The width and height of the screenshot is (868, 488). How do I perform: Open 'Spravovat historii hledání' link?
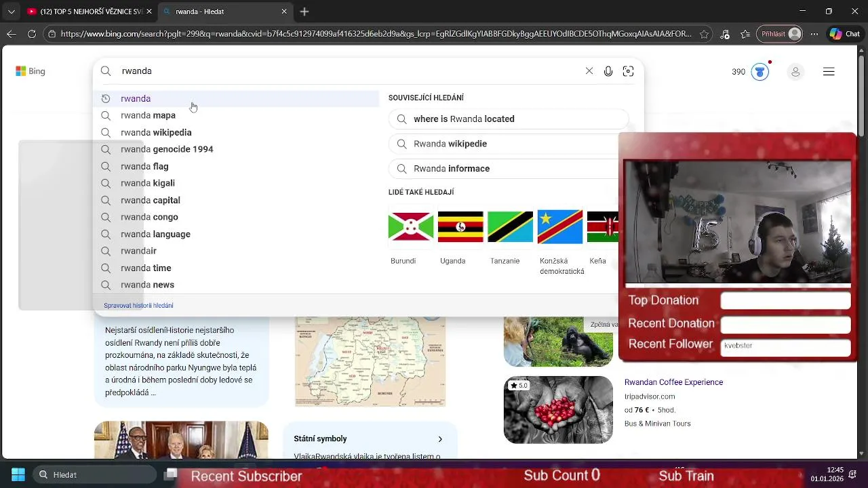tap(138, 306)
